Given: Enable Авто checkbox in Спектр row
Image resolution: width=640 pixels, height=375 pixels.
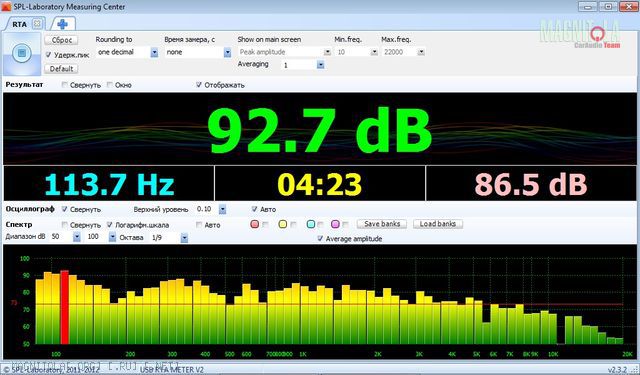Looking at the screenshot, I should 199,224.
